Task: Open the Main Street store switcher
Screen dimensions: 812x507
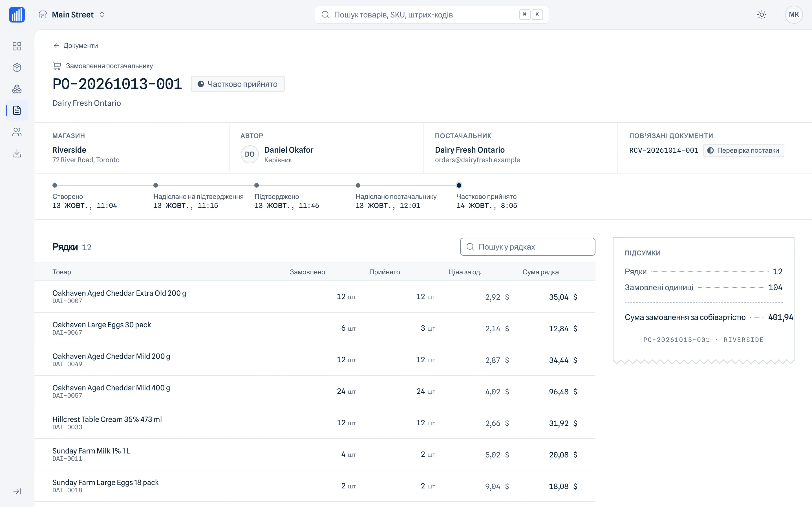Action: point(72,15)
